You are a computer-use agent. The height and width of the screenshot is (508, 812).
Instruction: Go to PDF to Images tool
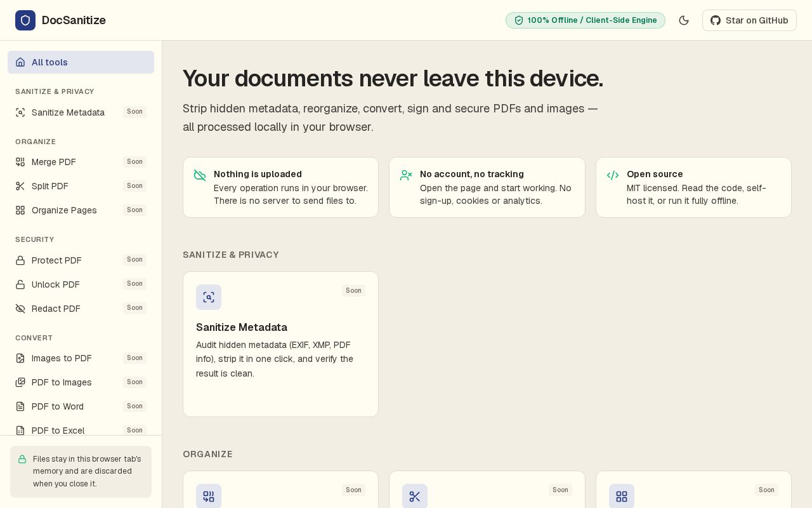point(81,382)
